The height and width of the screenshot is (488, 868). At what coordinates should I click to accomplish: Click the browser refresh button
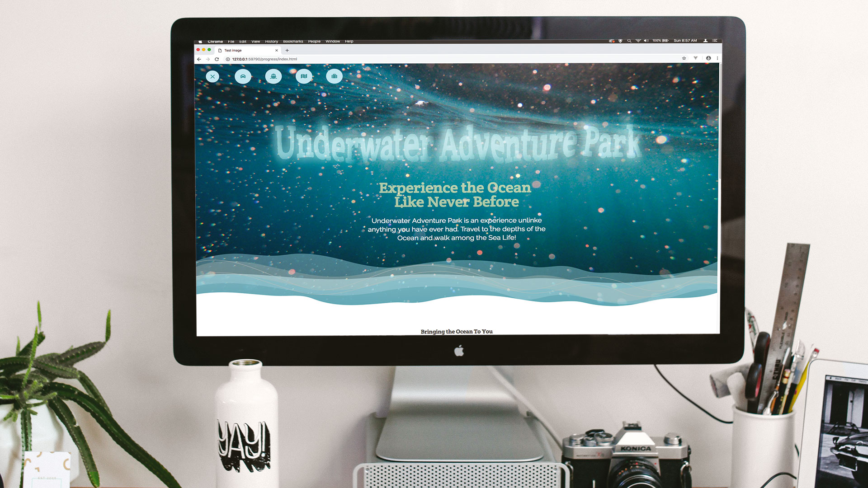click(x=217, y=58)
